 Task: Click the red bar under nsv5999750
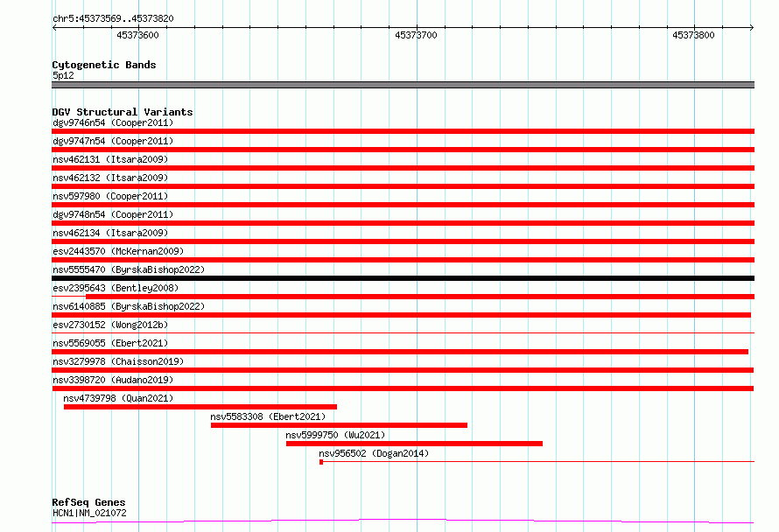tap(414, 444)
